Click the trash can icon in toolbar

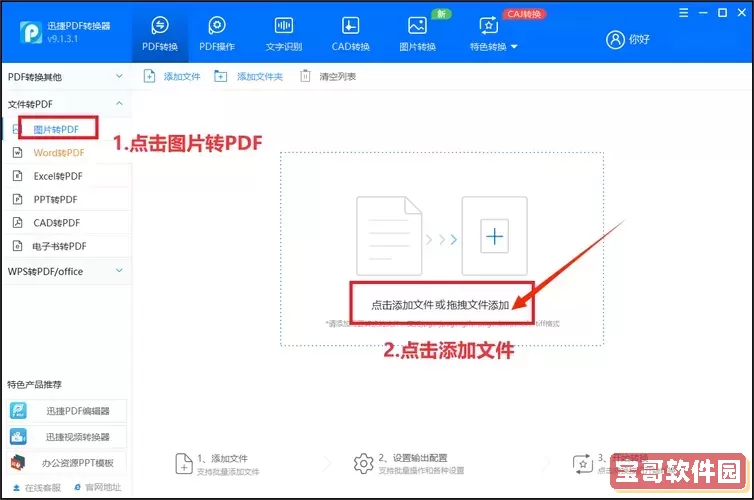click(x=305, y=76)
